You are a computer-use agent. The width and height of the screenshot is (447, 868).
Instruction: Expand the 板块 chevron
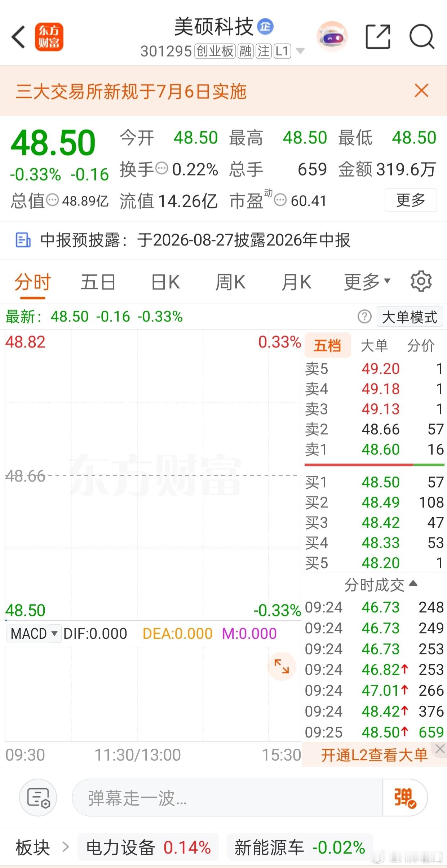pos(66,847)
